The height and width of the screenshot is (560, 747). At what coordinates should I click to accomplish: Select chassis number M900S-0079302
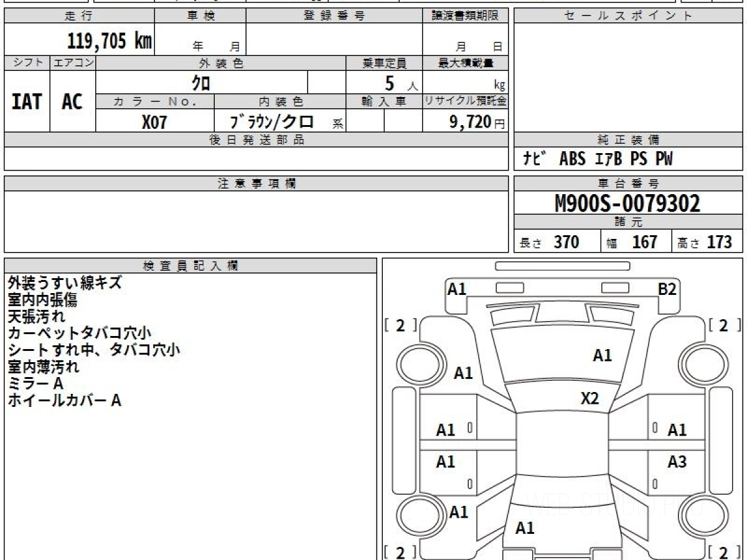pyautogui.click(x=627, y=203)
